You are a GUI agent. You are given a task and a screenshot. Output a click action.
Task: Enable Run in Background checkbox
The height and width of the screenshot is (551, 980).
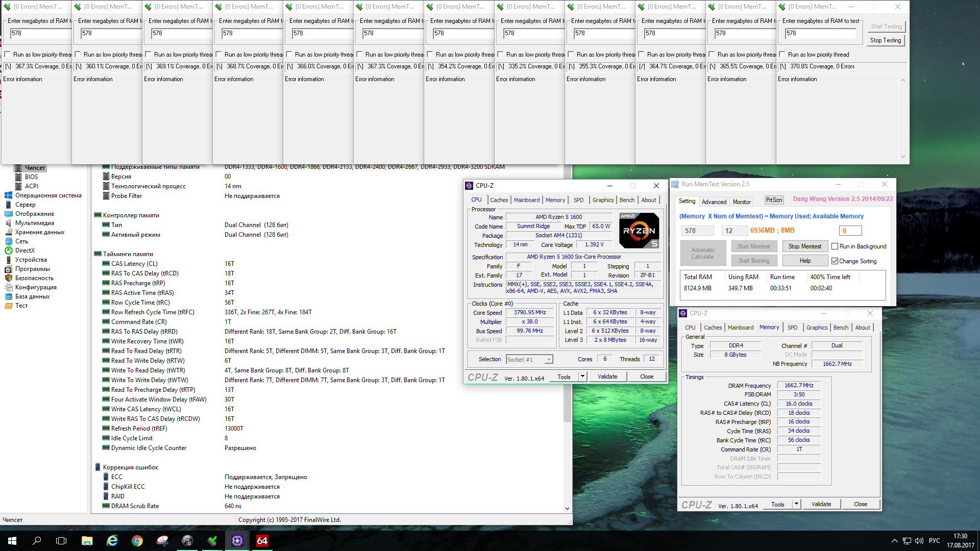coord(835,246)
